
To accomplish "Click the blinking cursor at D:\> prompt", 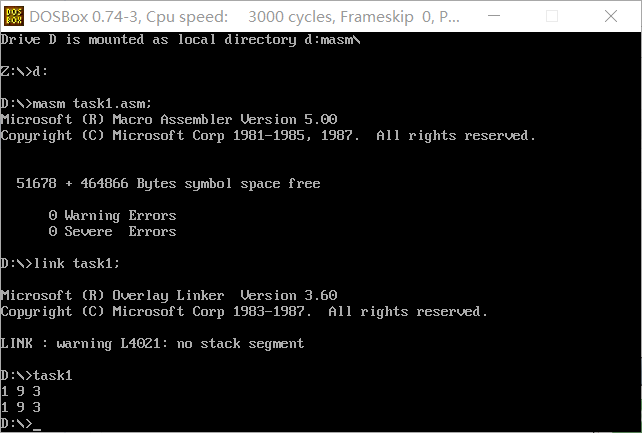I will (37, 429).
